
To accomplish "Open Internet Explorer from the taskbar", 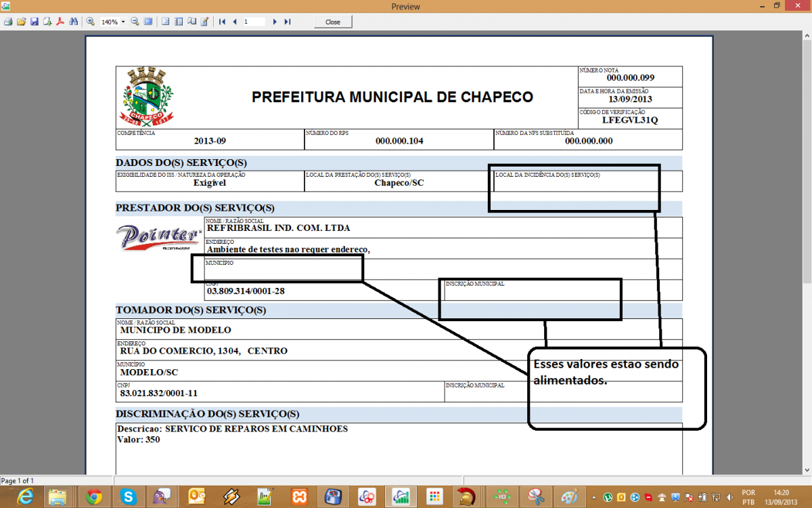I will click(25, 497).
